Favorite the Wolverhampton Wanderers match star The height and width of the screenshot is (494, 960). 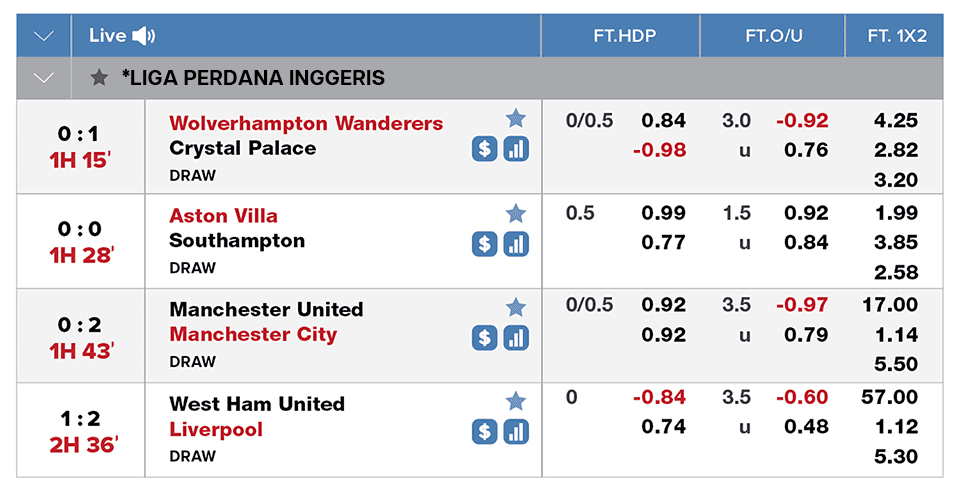click(x=516, y=118)
